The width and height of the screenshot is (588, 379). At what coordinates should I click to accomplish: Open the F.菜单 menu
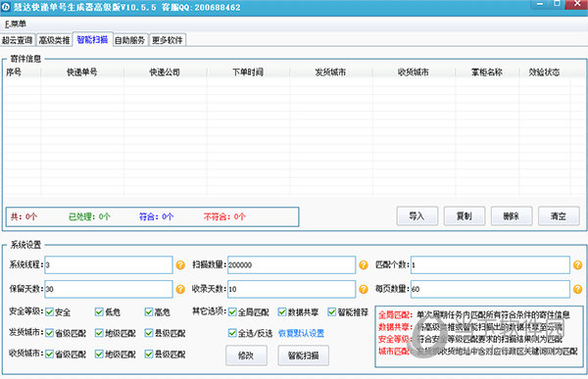tap(16, 24)
